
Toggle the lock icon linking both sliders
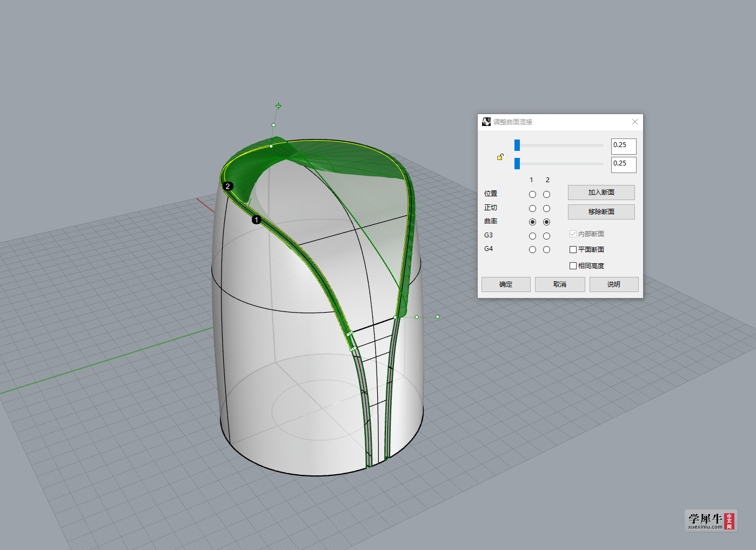[500, 157]
